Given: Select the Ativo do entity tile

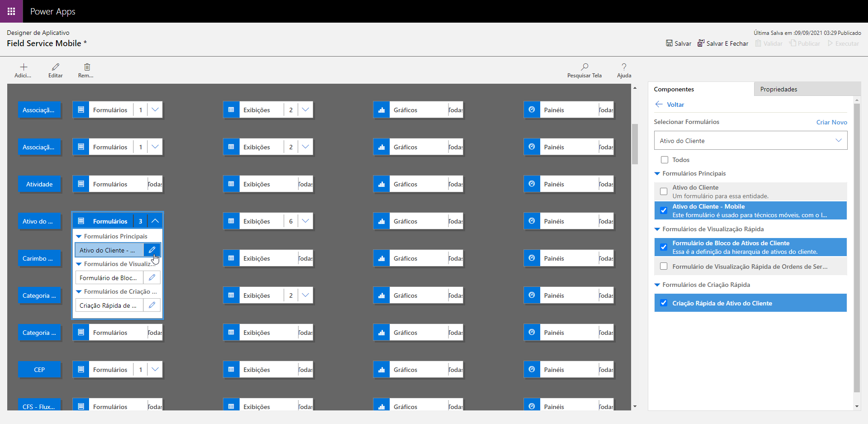Looking at the screenshot, I should pyautogui.click(x=39, y=221).
